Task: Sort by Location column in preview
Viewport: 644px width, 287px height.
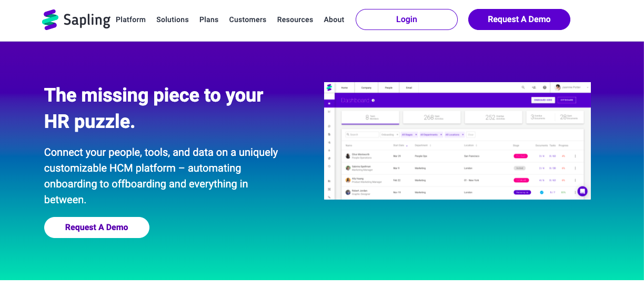Action: (x=470, y=145)
